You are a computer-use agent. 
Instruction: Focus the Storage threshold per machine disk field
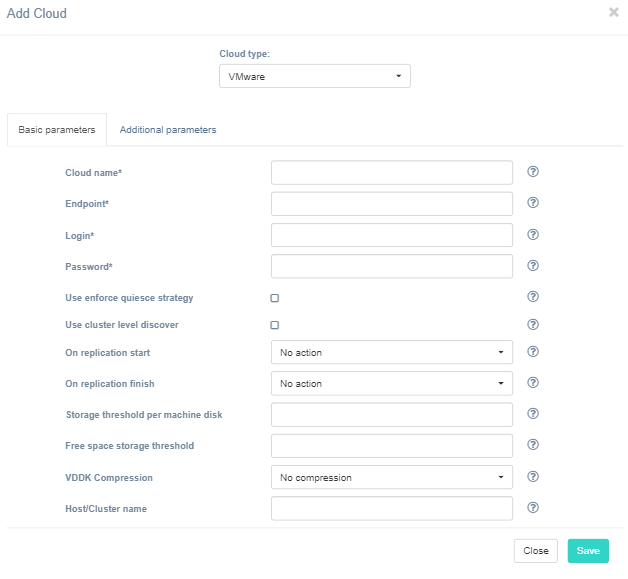391,415
